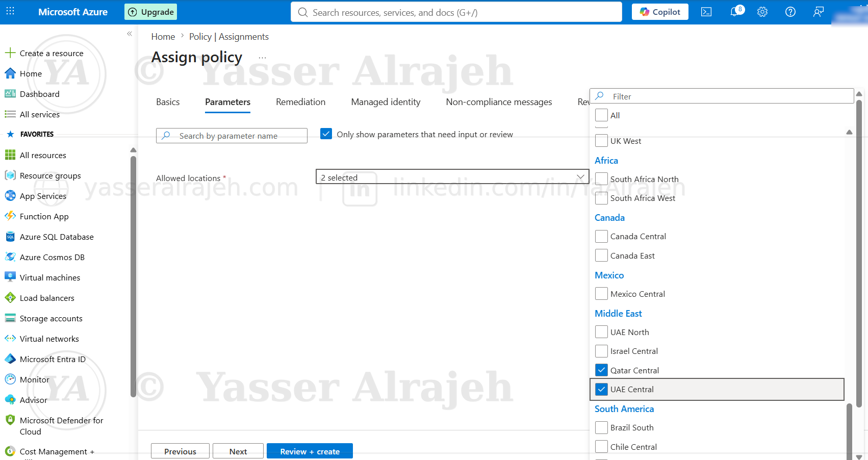Check Chile Central location
This screenshot has height=460, width=868.
(601, 447)
